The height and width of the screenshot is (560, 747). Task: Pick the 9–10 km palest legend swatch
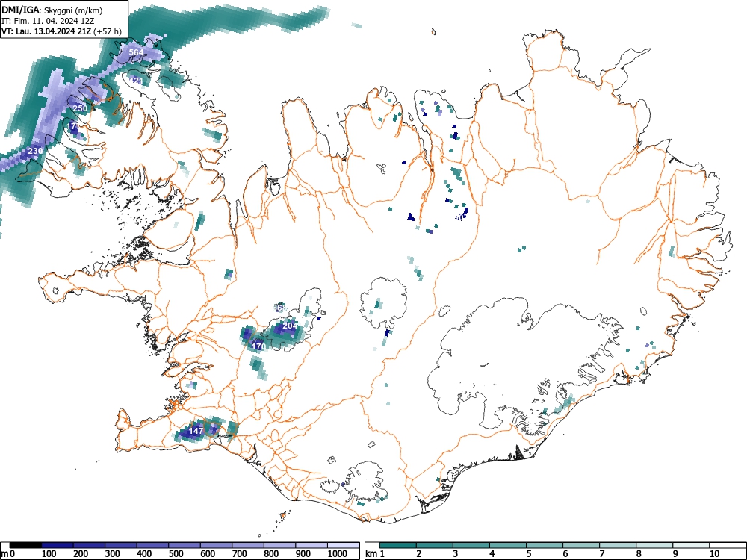click(691, 545)
